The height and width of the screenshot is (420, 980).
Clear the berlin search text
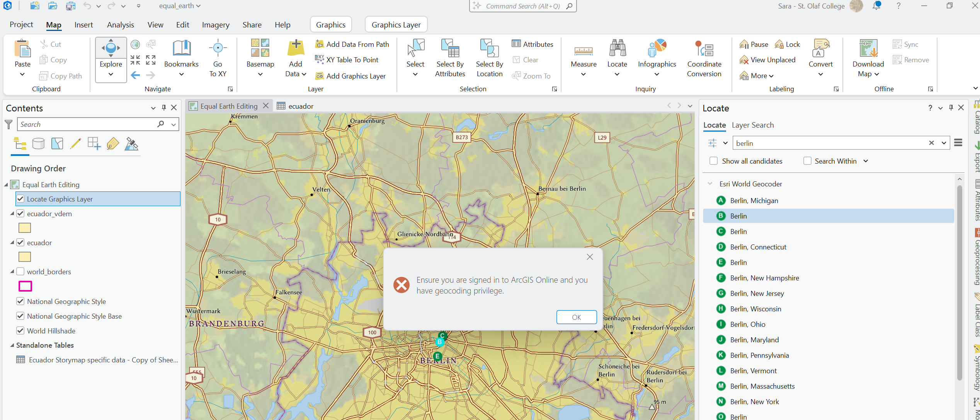pyautogui.click(x=931, y=143)
